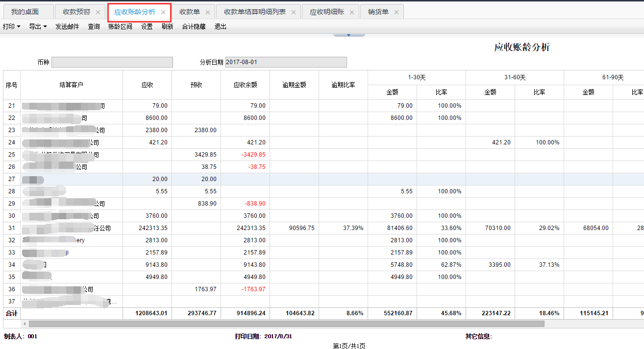This screenshot has height=349, width=644.
Task: Close the 应收明细账 tab
Action: (352, 12)
